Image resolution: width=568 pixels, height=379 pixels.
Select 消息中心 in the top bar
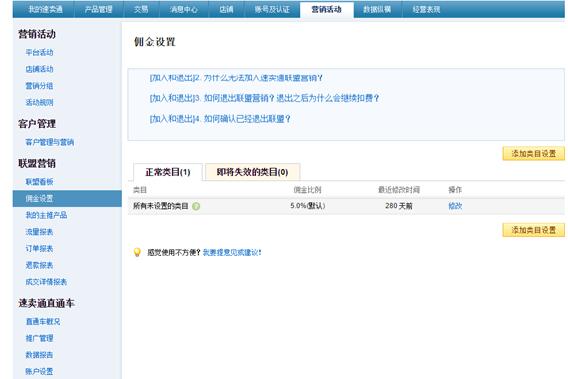point(184,9)
